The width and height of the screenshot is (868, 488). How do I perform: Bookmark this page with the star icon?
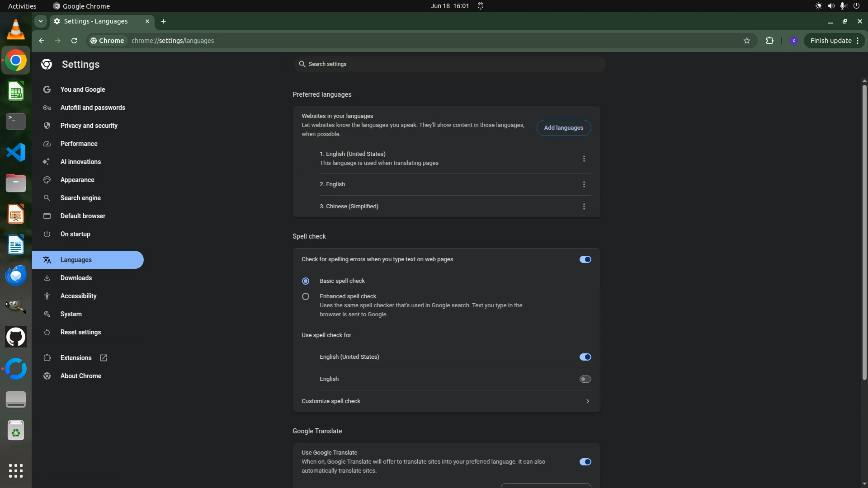(x=746, y=41)
